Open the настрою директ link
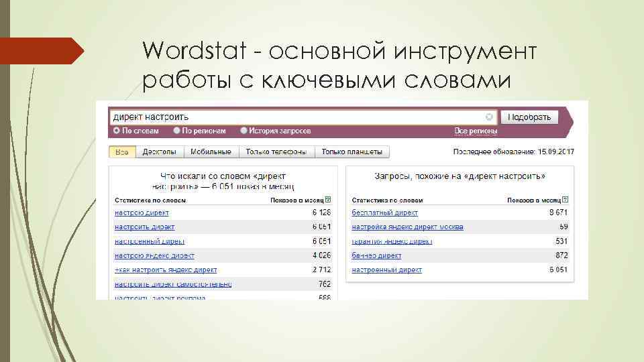The width and height of the screenshot is (644, 362). (142, 213)
